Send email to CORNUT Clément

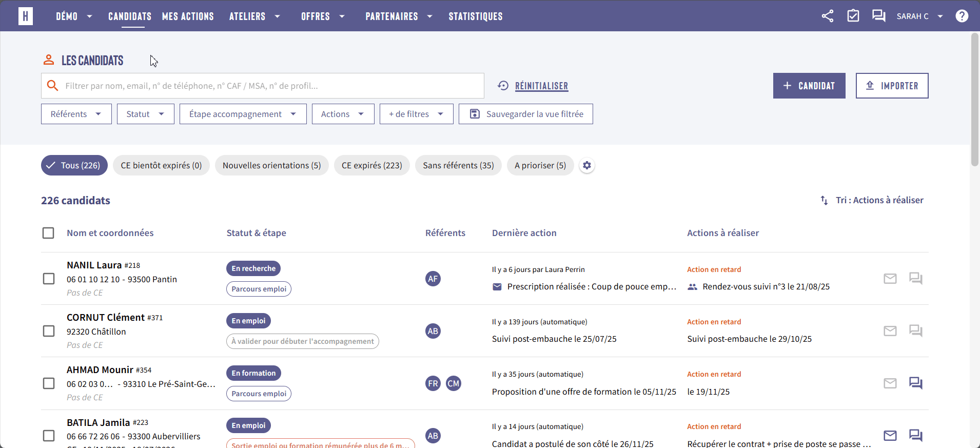point(890,331)
